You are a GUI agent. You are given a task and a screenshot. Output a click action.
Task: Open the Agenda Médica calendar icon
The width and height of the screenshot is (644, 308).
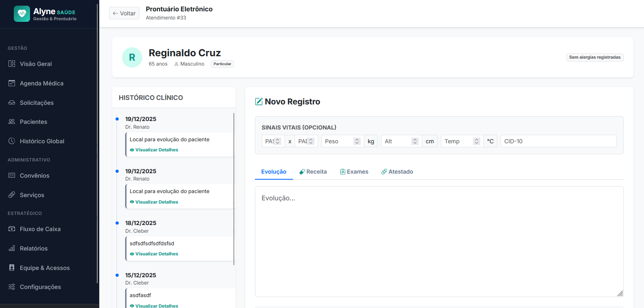coord(12,83)
